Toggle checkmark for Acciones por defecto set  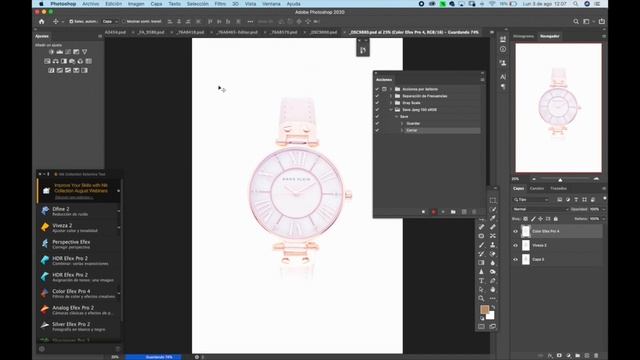tap(377, 89)
